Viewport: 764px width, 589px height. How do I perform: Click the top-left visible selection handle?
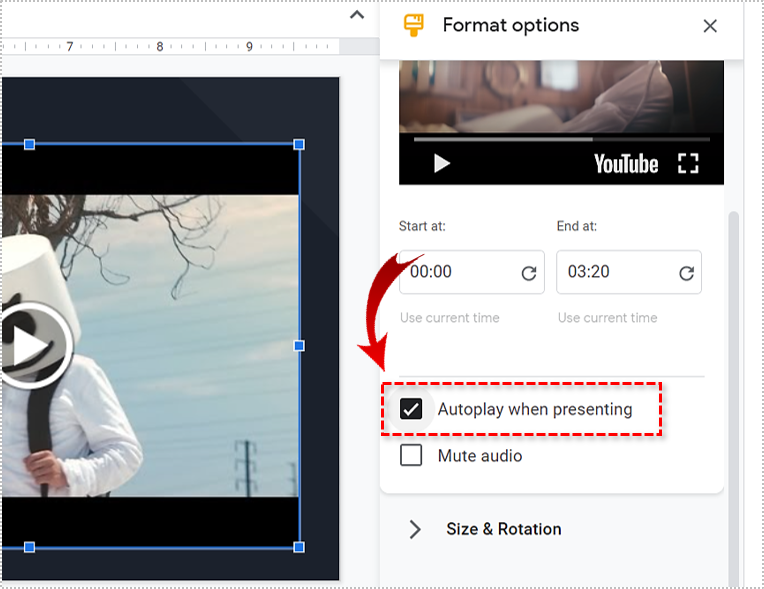(x=29, y=144)
